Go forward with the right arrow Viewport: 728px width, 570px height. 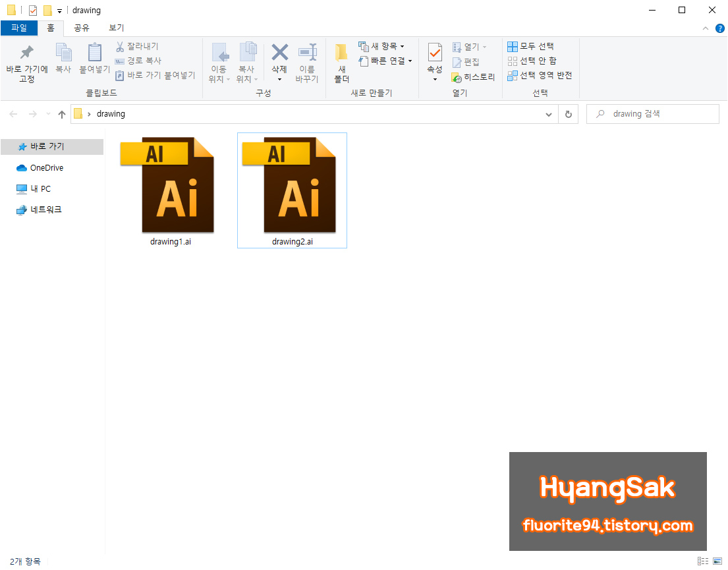click(x=32, y=114)
